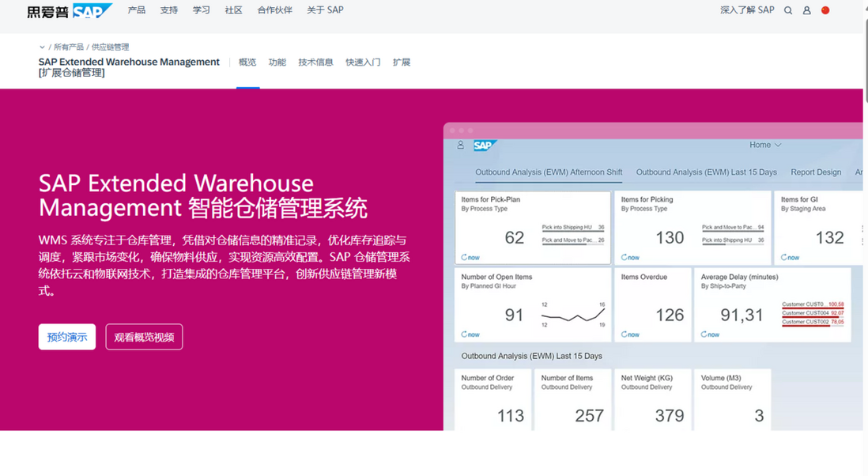Click refresh icon on Number of Open Items tile
Image resolution: width=868 pixels, height=476 pixels.
point(464,334)
